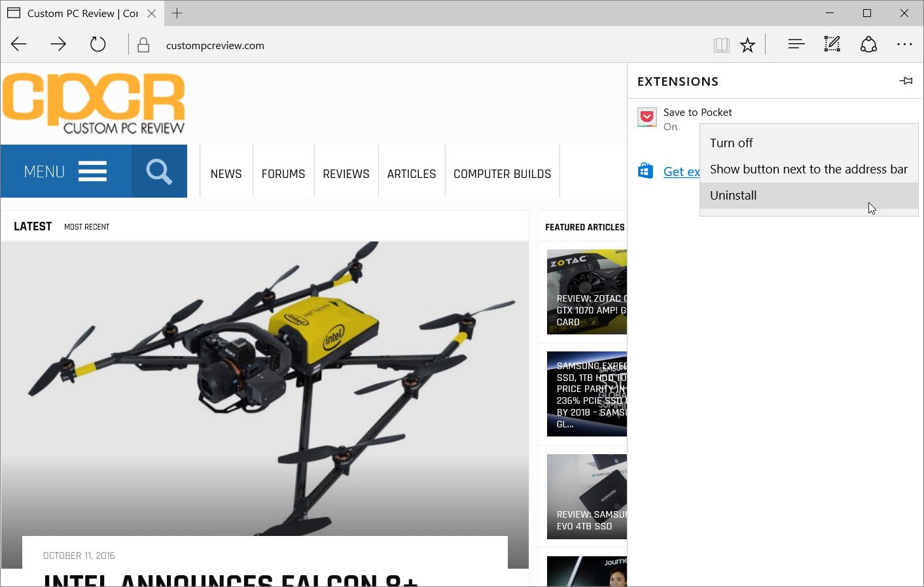The width and height of the screenshot is (924, 587).
Task: Click the FEATURED ARTICLES heading
Action: [585, 227]
